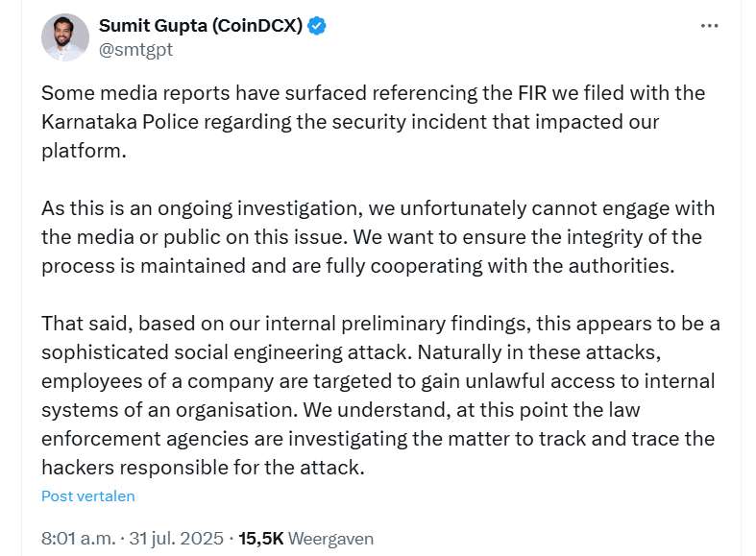The height and width of the screenshot is (556, 756).
Task: Click the word "FIR" in the post
Action: coord(532,93)
